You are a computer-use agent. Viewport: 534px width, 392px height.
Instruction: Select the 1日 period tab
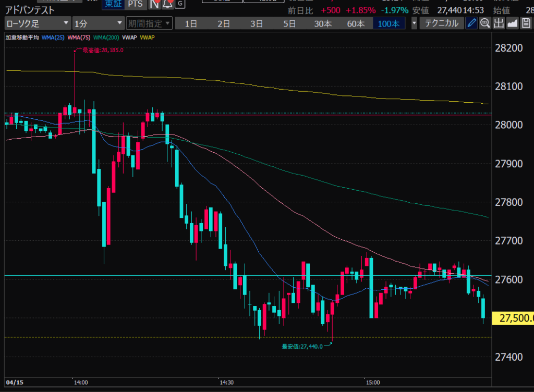191,23
